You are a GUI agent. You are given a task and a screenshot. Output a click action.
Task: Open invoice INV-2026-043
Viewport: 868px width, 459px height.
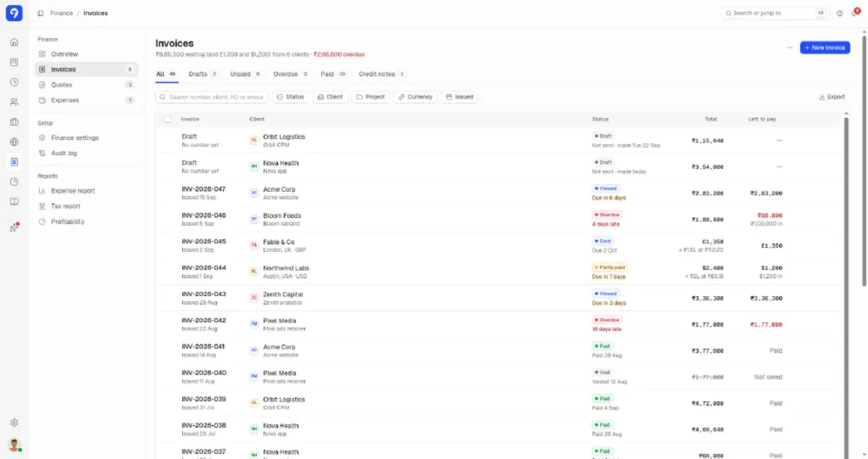click(x=204, y=294)
